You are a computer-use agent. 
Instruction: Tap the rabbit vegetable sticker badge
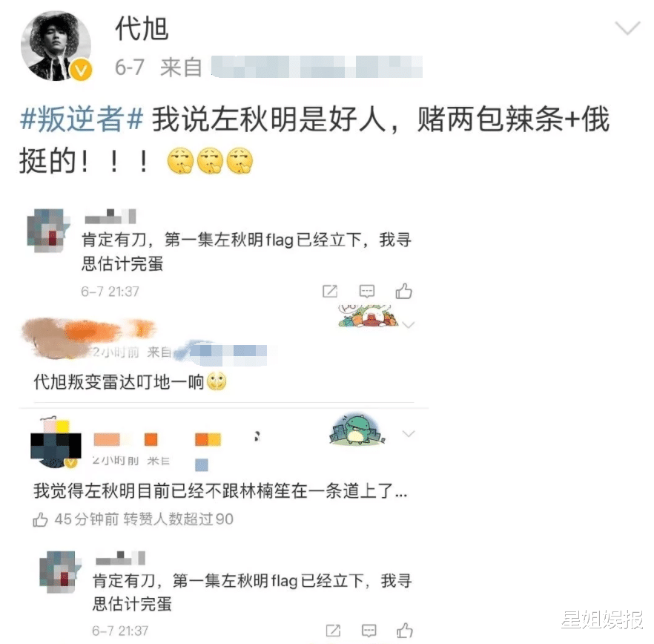[x=366, y=316]
